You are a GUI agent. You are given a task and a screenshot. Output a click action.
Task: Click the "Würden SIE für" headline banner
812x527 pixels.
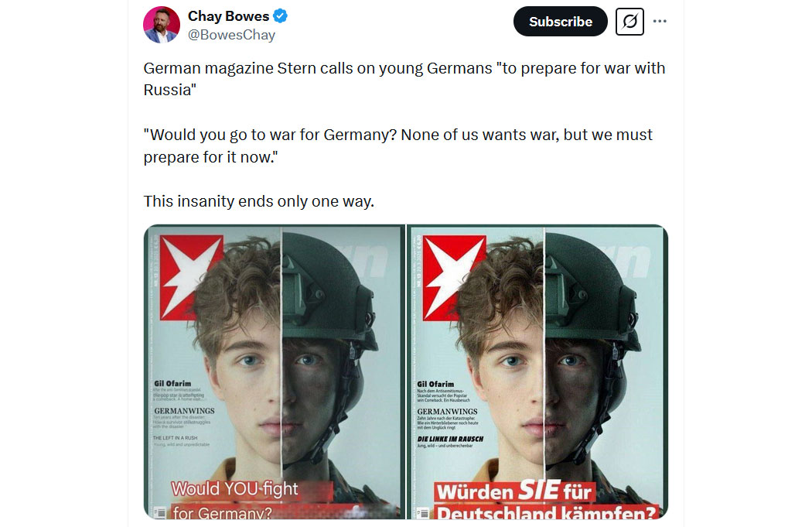tap(515, 491)
